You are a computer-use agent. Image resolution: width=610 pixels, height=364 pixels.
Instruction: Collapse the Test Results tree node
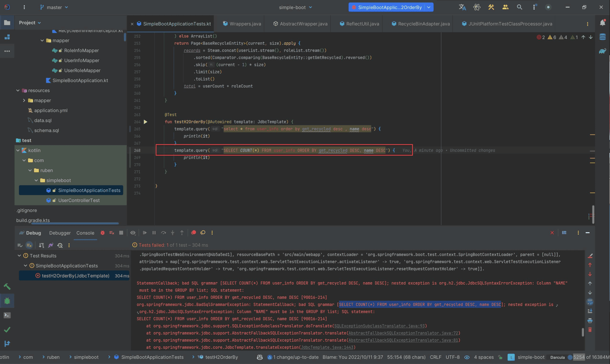point(19,256)
